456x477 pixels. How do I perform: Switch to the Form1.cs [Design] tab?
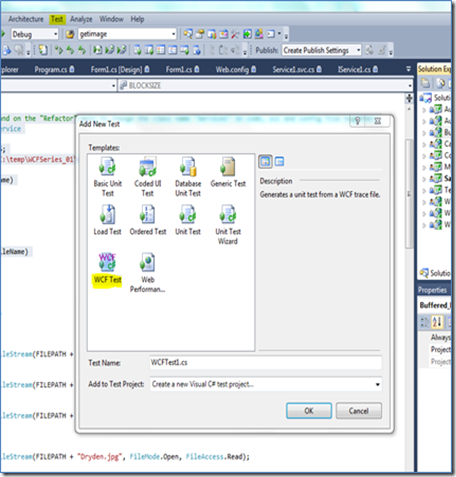(x=120, y=69)
